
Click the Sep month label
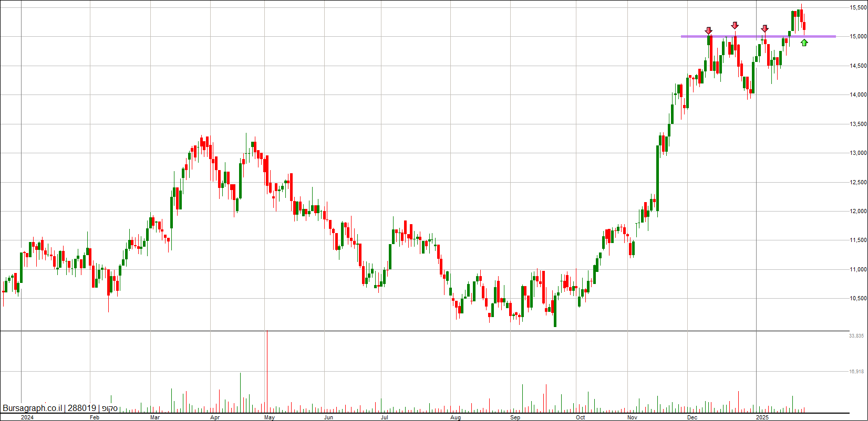[x=515, y=418]
